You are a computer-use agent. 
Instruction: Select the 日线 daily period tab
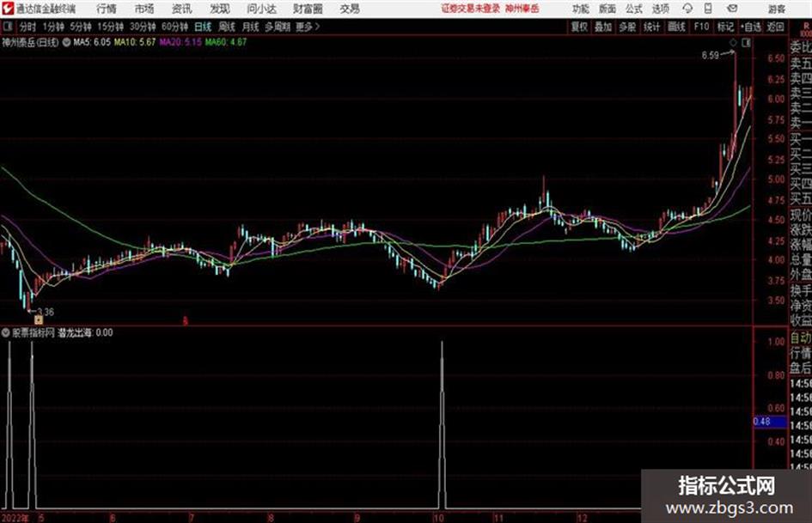[x=203, y=27]
